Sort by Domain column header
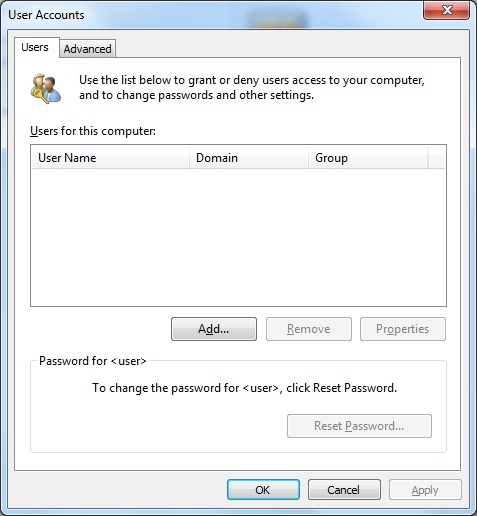 coord(249,158)
